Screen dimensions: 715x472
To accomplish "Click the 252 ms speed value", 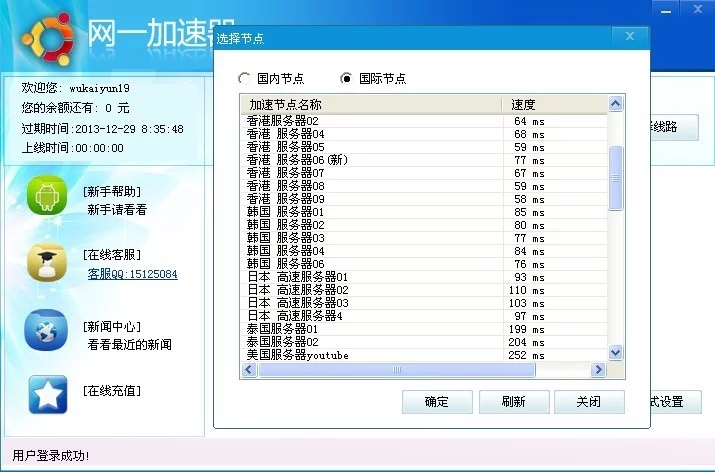I will tap(526, 355).
